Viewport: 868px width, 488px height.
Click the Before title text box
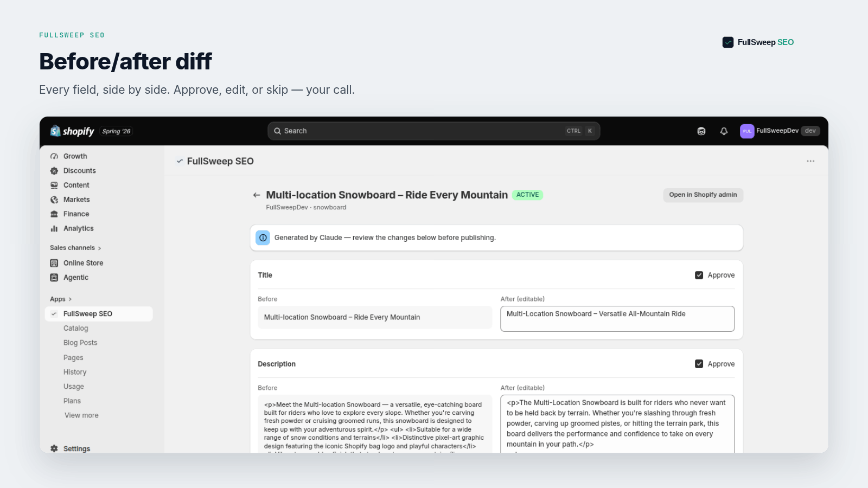click(375, 318)
